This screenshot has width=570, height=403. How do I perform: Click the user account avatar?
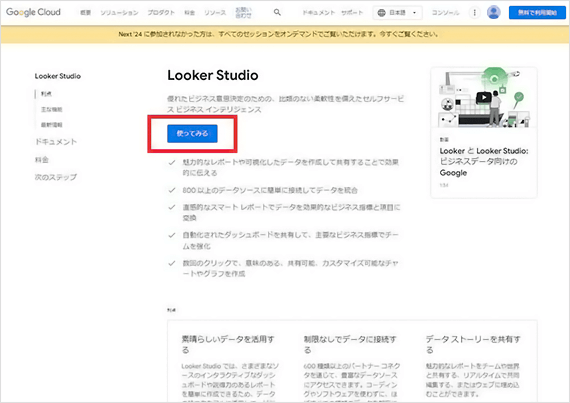[x=493, y=12]
